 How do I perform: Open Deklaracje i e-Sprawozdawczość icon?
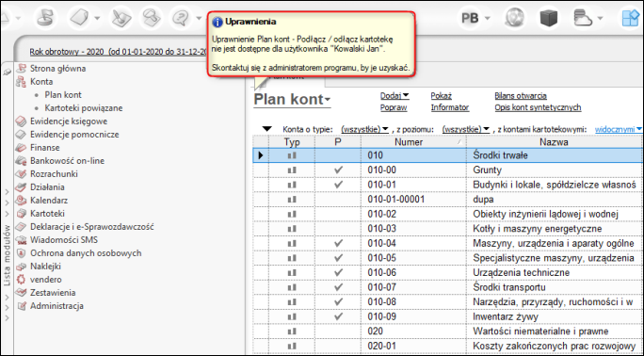[21, 227]
